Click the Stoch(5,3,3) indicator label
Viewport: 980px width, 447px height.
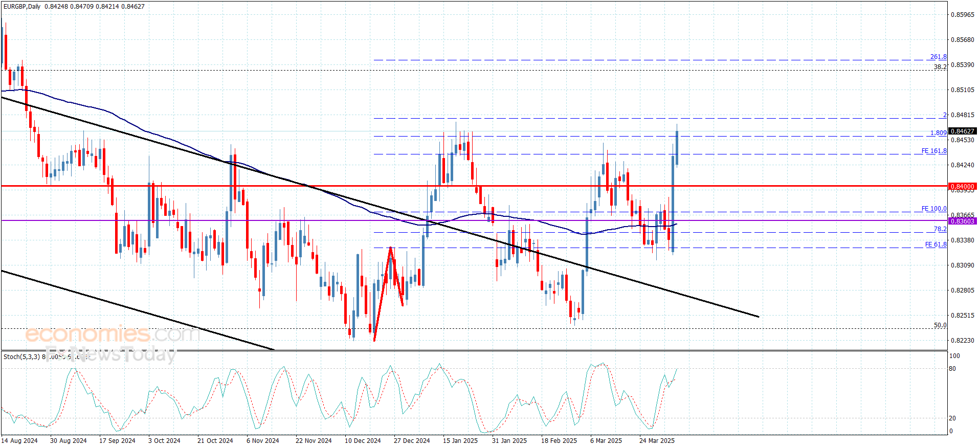click(21, 356)
